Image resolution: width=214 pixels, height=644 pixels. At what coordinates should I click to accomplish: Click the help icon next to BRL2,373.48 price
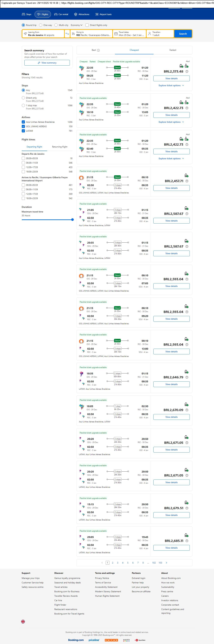tap(187, 71)
